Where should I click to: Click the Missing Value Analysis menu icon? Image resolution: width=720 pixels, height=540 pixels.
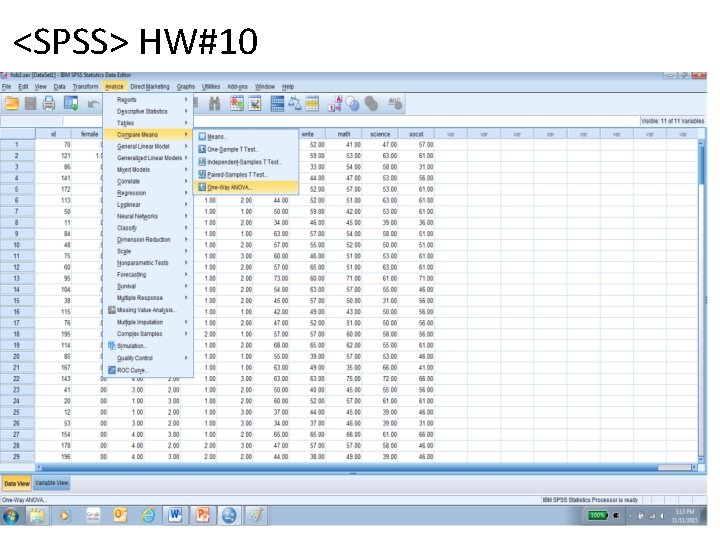click(112, 310)
